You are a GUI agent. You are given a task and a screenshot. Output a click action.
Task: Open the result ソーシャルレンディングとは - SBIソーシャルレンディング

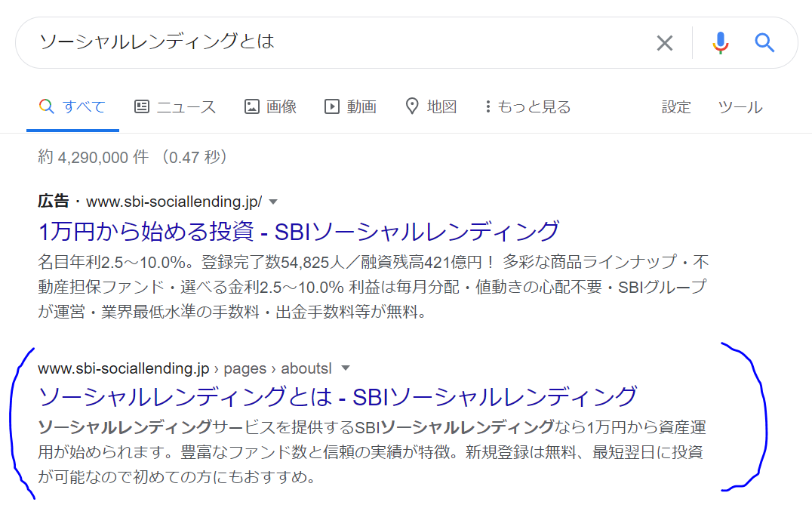coord(337,397)
